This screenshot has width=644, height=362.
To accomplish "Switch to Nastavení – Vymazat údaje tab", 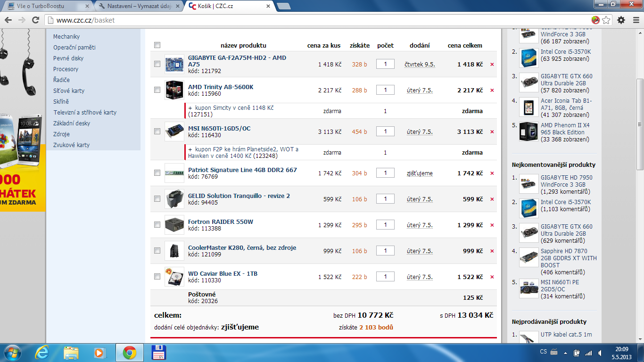I will tap(138, 6).
